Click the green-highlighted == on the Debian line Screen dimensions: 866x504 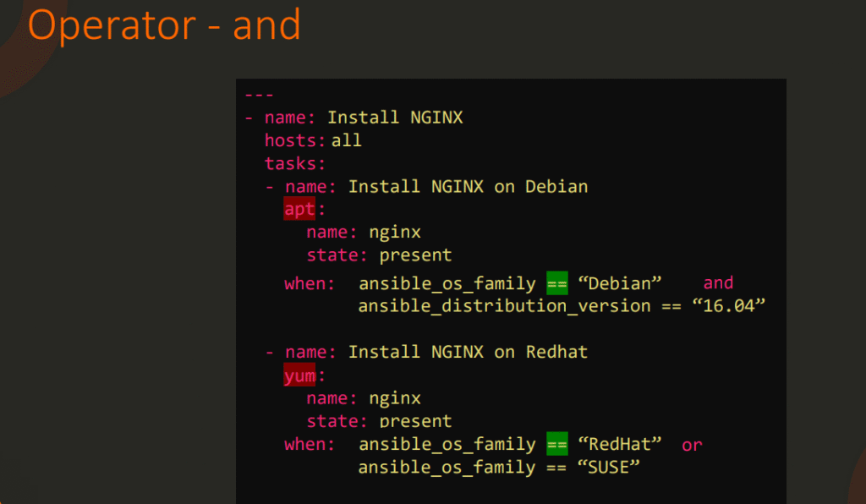click(x=556, y=283)
